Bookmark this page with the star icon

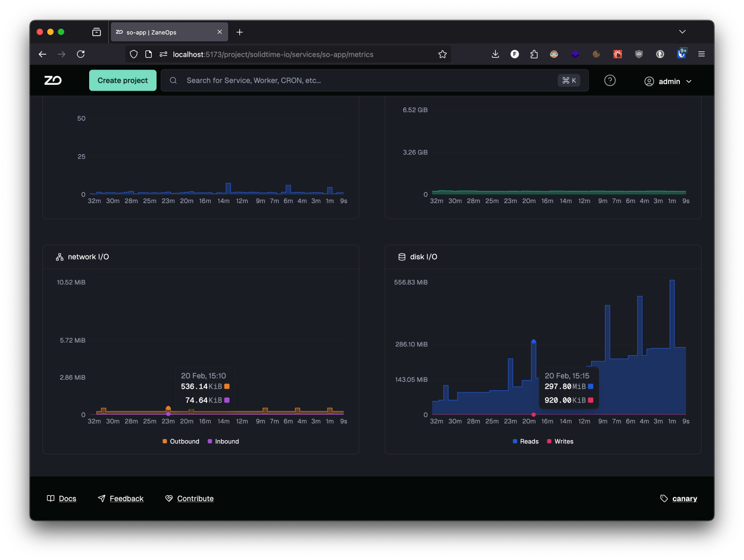[x=443, y=54]
